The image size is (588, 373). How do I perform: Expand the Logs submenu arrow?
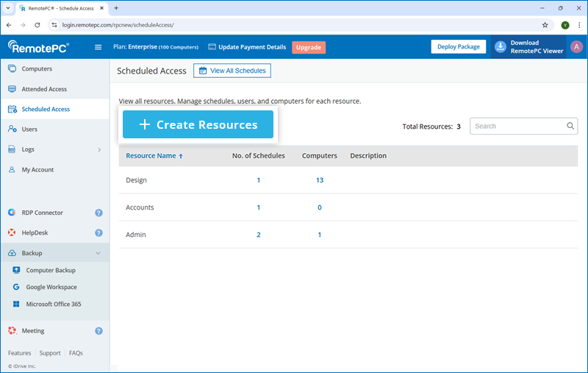coord(98,149)
